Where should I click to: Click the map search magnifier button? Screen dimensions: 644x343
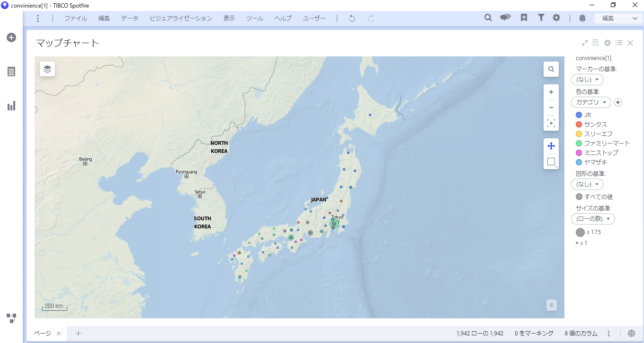(x=551, y=69)
